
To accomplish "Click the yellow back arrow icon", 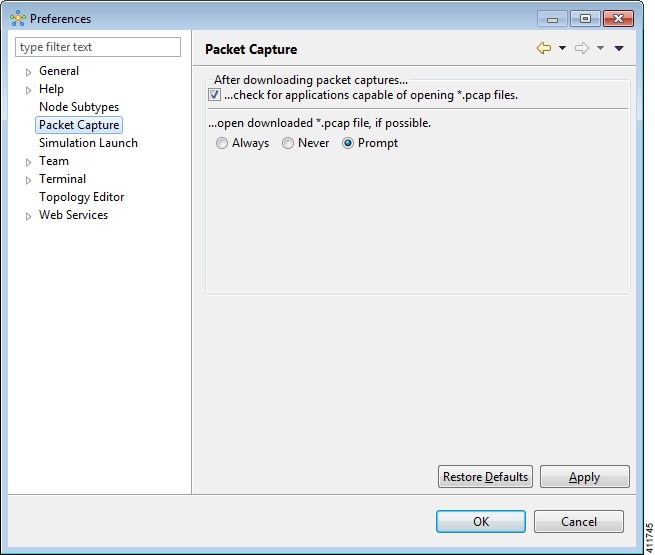I will [x=544, y=48].
